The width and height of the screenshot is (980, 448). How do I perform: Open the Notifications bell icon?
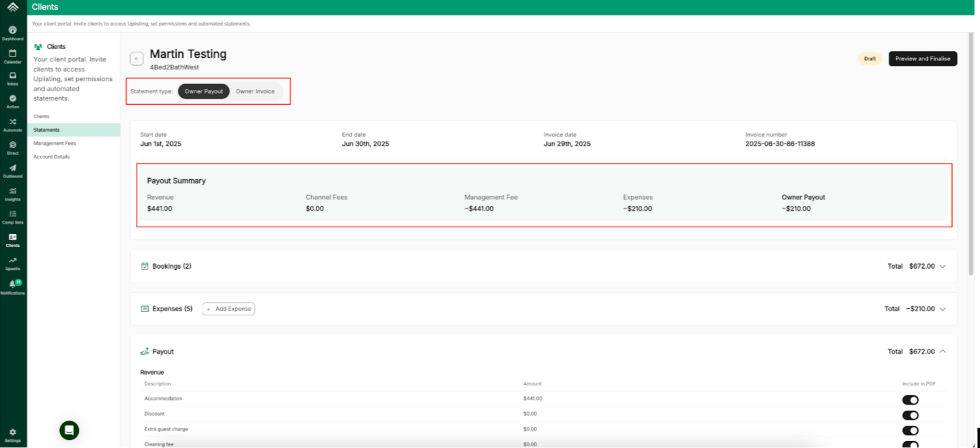12,284
